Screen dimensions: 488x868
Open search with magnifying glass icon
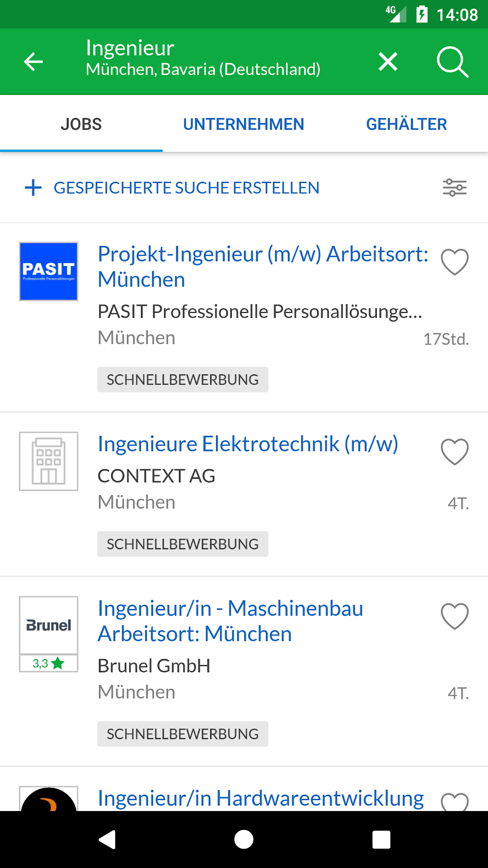point(452,61)
